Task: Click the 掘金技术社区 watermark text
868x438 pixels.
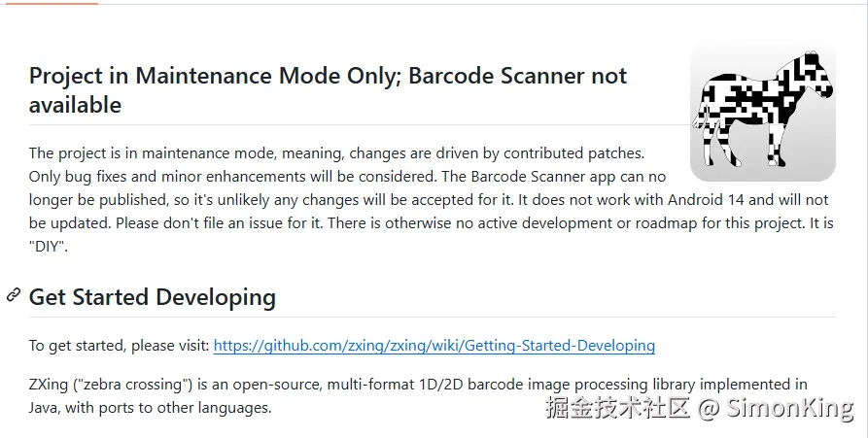Action: (618, 409)
